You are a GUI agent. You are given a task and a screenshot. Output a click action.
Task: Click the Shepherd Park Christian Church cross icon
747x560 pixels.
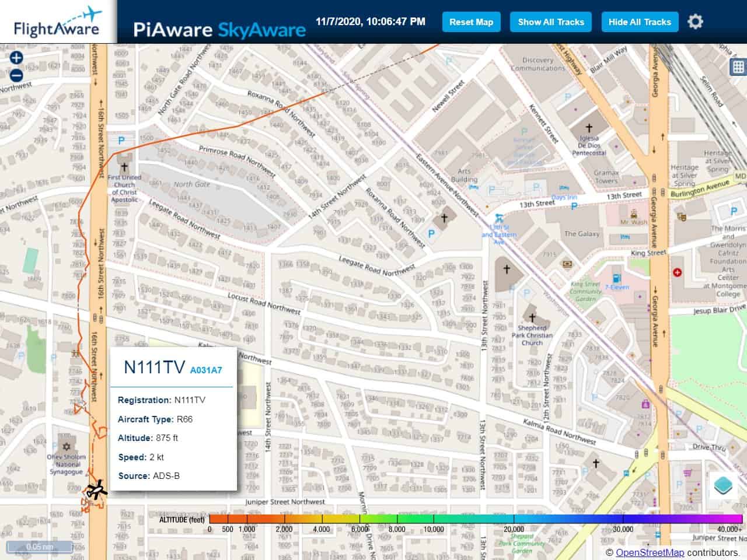[x=532, y=318]
